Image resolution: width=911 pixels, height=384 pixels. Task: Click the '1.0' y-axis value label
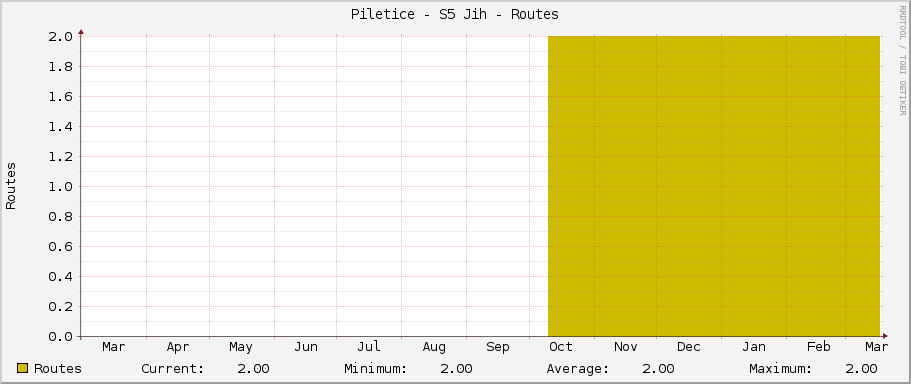(x=60, y=186)
